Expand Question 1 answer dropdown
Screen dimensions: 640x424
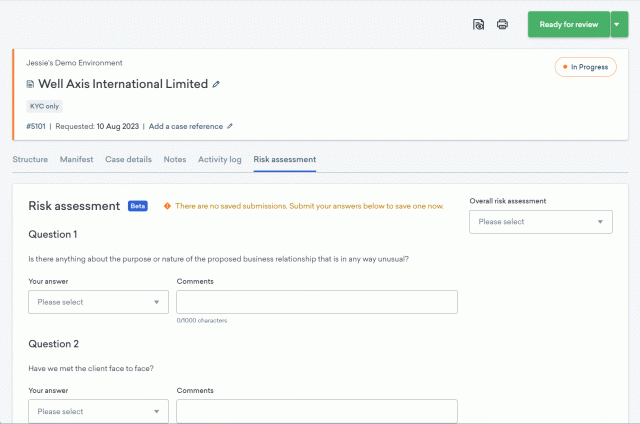click(x=98, y=302)
